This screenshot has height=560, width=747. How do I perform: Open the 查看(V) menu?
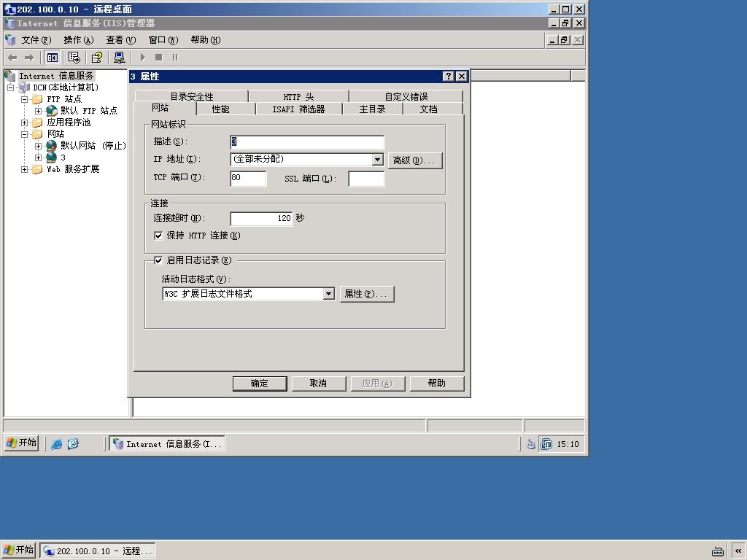click(121, 40)
